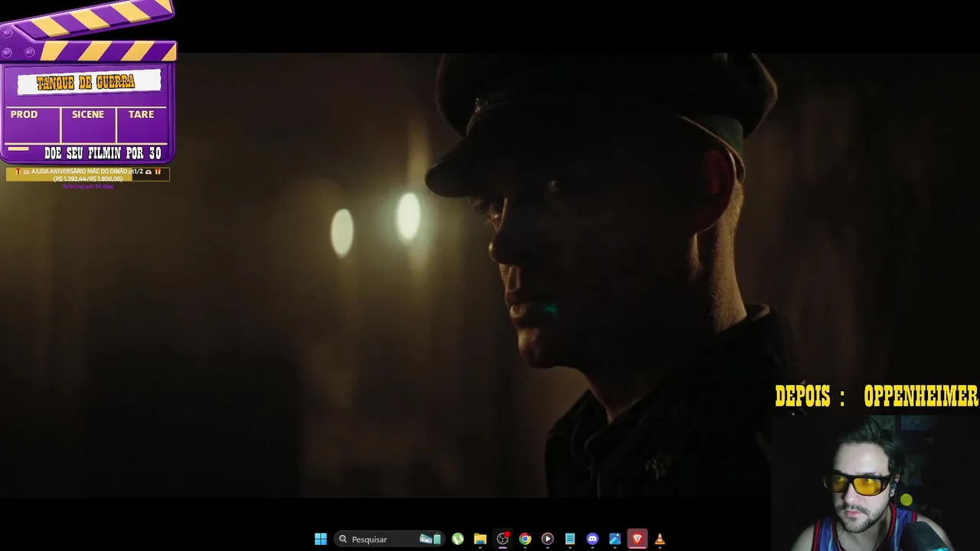
Task: Click the 'Termina em 14 dias' text
Action: click(x=87, y=186)
